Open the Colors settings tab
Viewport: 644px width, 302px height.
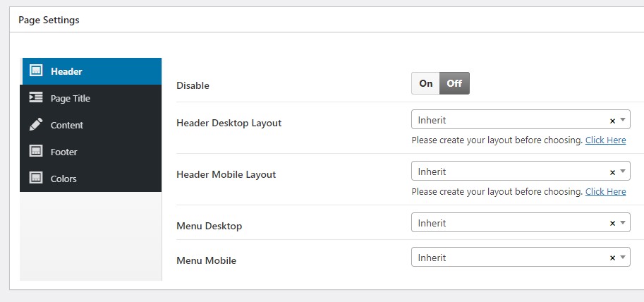point(63,179)
